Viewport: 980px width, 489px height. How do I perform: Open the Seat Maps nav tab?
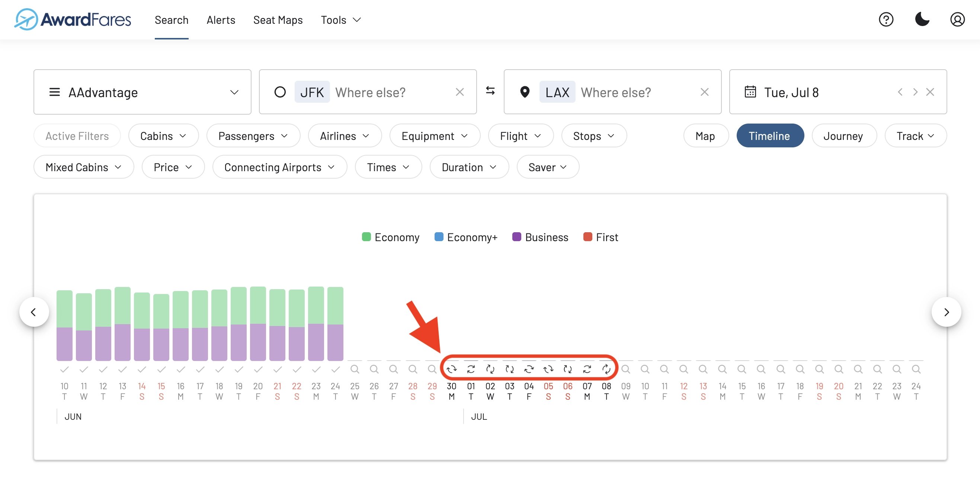click(278, 20)
